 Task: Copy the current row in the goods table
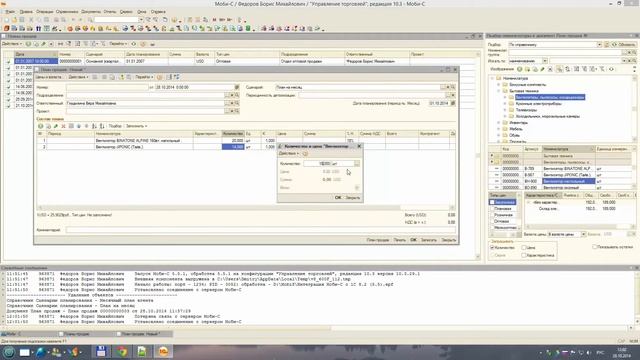(x=48, y=126)
